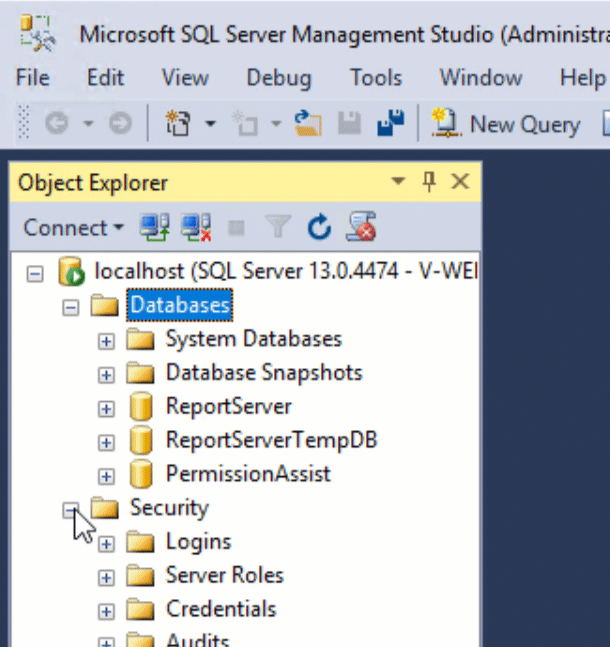Select Database Snapshots in the tree
Image resolution: width=610 pixels, height=647 pixels.
[264, 373]
